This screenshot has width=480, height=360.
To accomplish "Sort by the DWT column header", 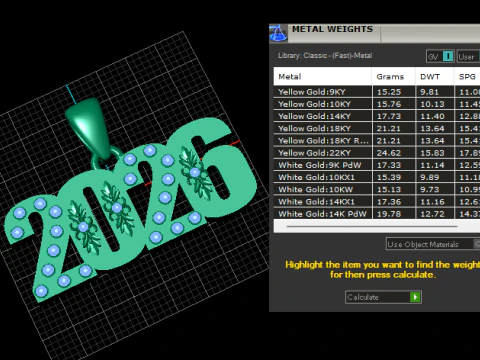I will [x=435, y=76].
